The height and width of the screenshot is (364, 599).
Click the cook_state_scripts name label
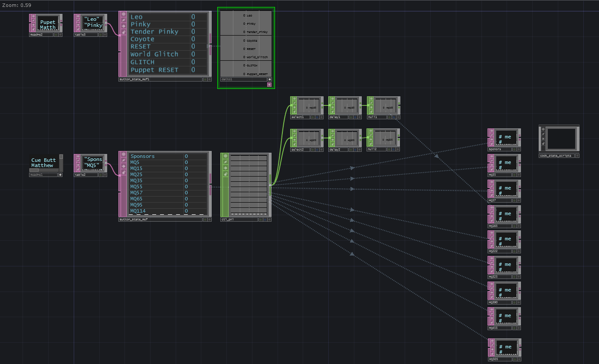coord(556,155)
